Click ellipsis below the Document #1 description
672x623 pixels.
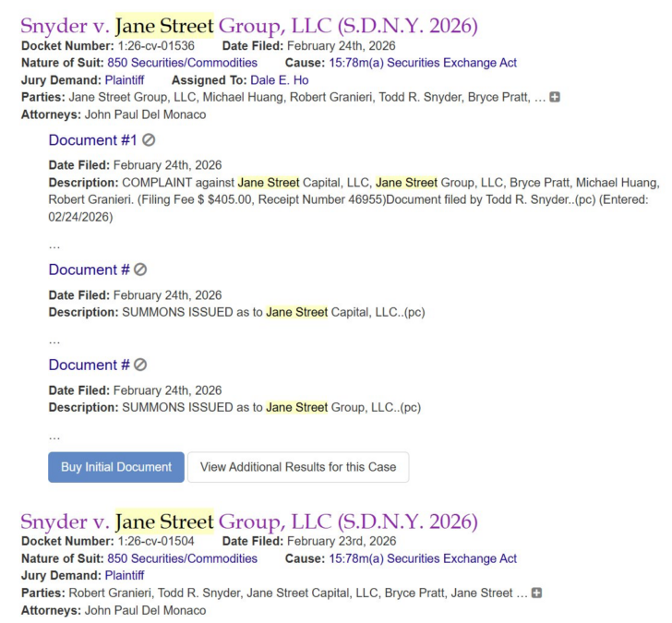54,245
